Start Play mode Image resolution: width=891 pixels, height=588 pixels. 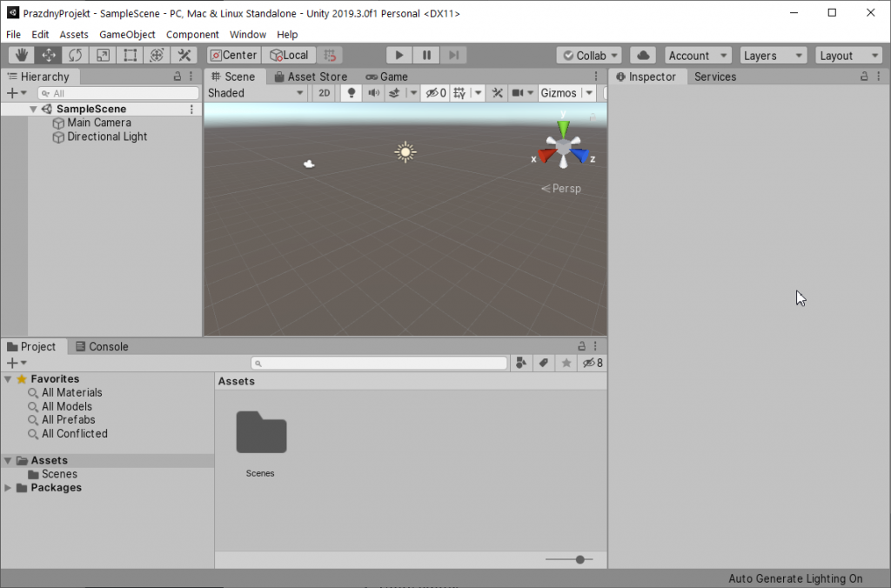[399, 55]
